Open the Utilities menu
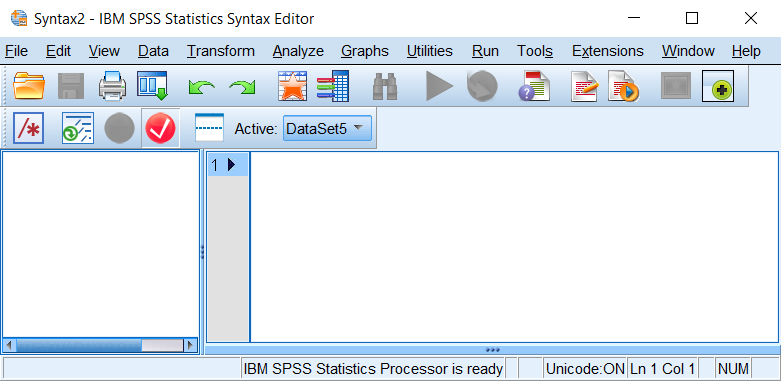The height and width of the screenshot is (381, 781). (429, 51)
